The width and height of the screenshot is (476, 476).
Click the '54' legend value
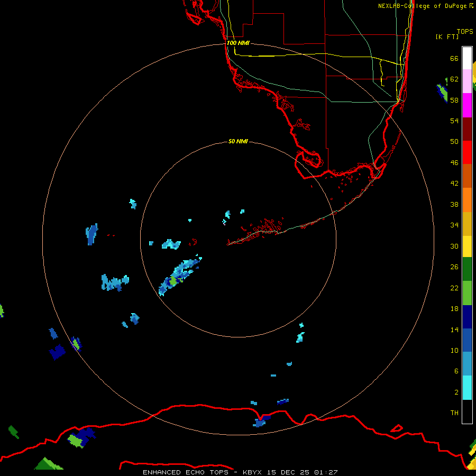coord(454,121)
